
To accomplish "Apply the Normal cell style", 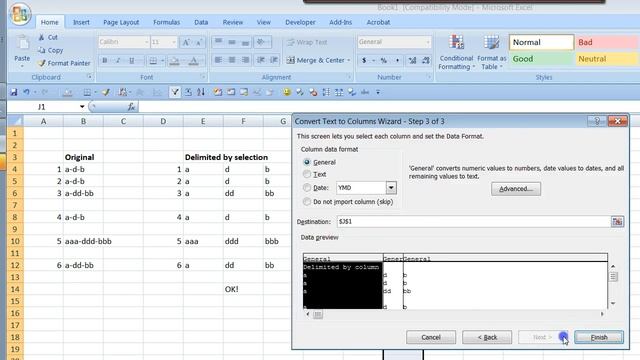I will click(x=541, y=42).
